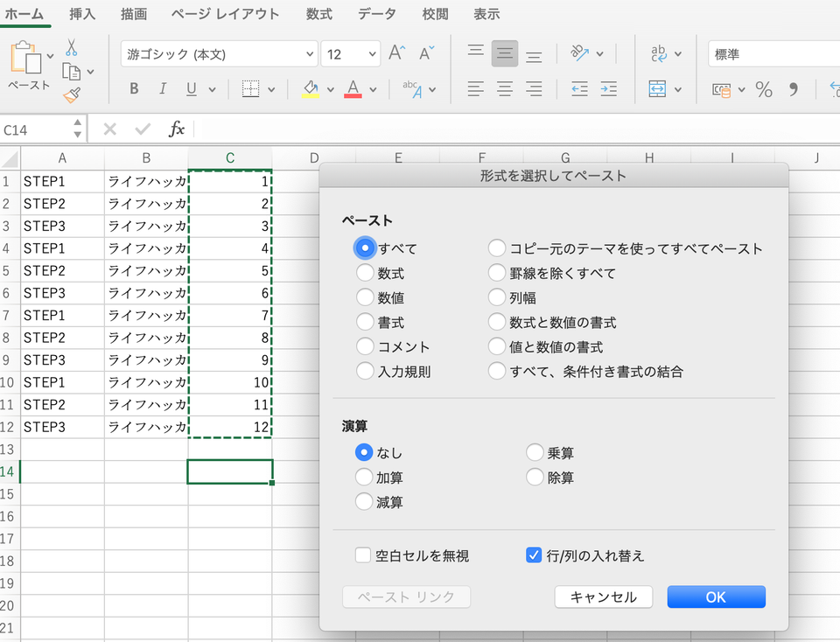Viewport: 840px width, 642px height.
Task: Select the 加算 operation radio button
Action: pos(364,477)
